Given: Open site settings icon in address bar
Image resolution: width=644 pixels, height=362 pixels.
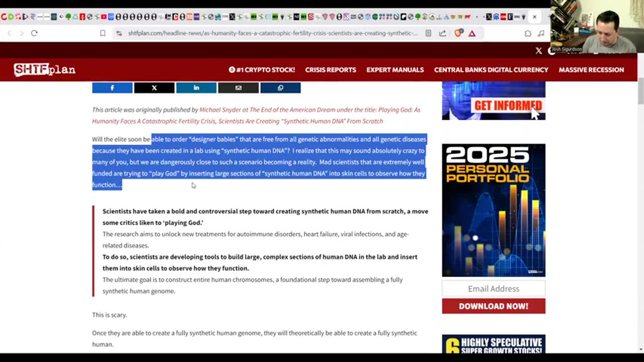Looking at the screenshot, I should tap(119, 33).
